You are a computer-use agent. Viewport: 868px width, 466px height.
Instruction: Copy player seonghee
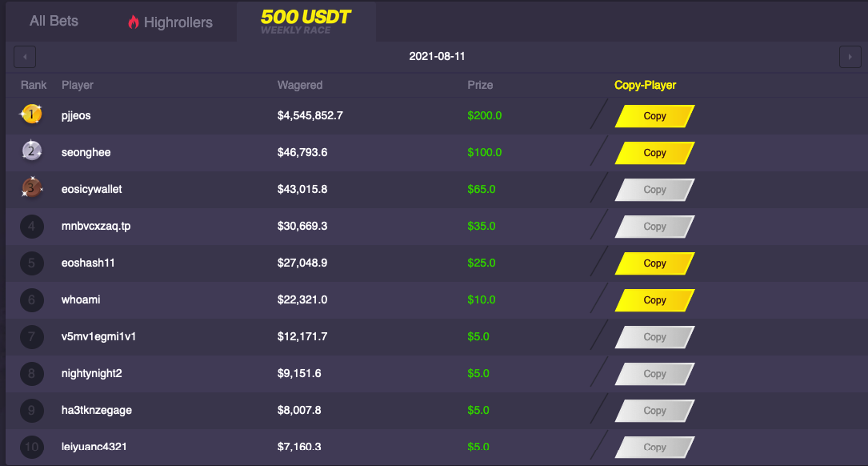[x=655, y=153]
